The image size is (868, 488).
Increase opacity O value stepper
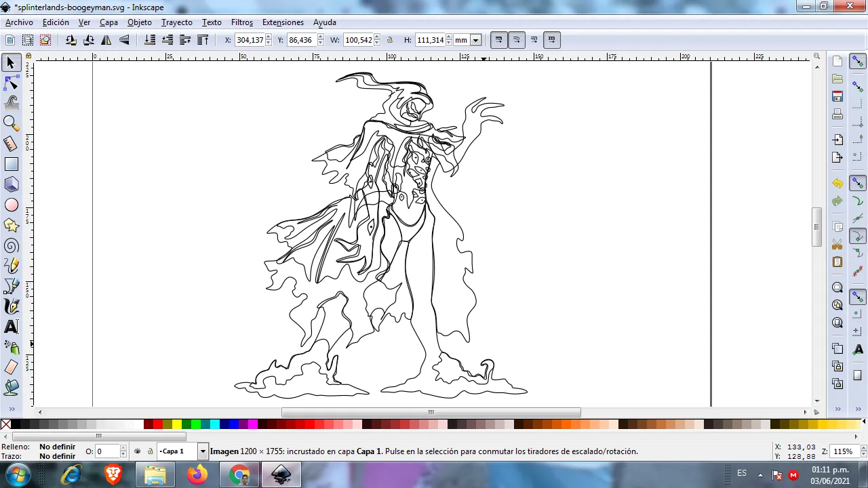123,449
